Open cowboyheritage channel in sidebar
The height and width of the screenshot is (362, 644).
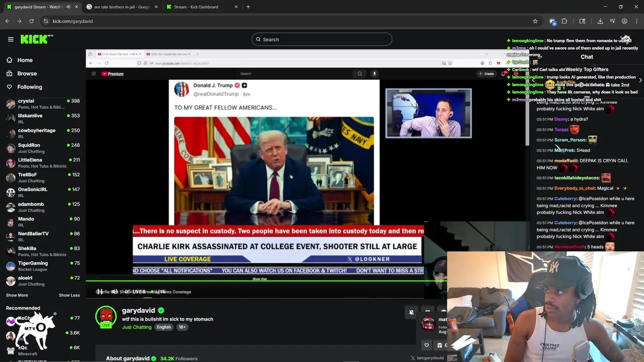tap(43, 133)
